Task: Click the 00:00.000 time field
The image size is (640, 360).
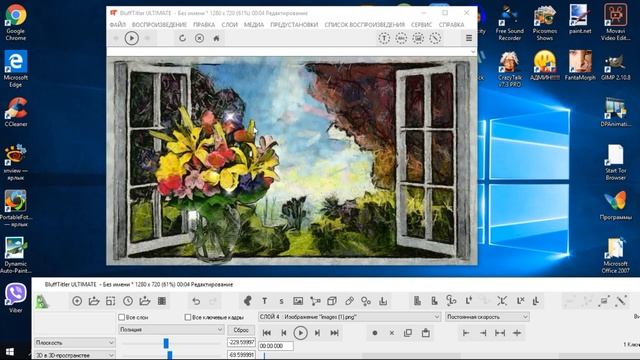Action: click(x=276, y=346)
